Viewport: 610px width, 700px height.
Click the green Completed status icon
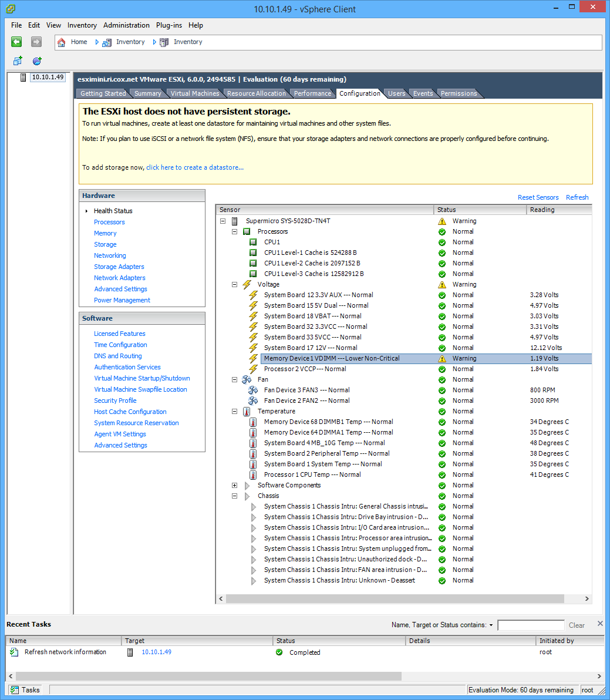pos(279,652)
